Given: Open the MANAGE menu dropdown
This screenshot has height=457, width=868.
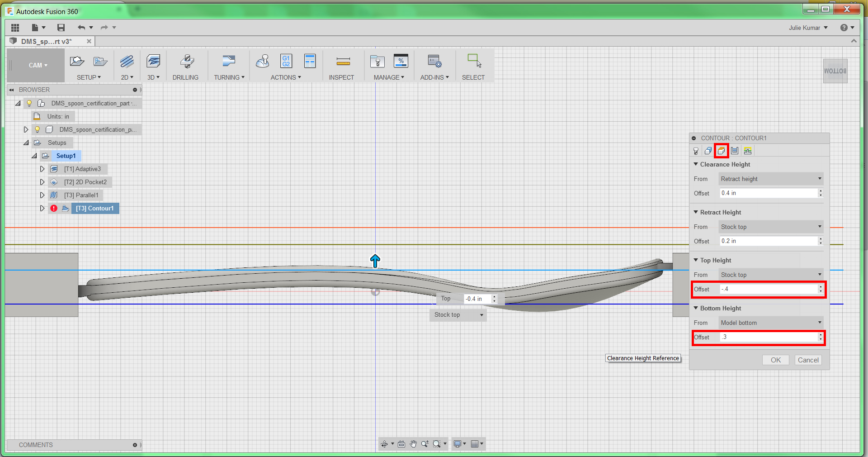Looking at the screenshot, I should pos(389,77).
